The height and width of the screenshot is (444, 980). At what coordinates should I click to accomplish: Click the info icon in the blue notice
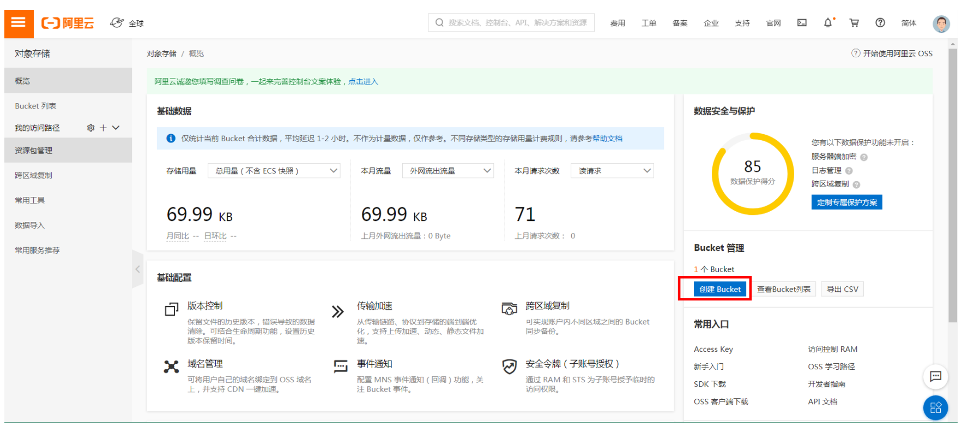pos(171,139)
